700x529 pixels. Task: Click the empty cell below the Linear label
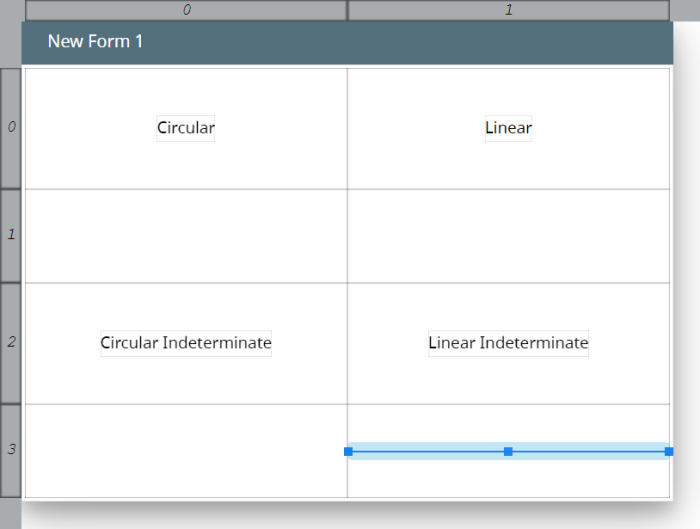point(508,235)
